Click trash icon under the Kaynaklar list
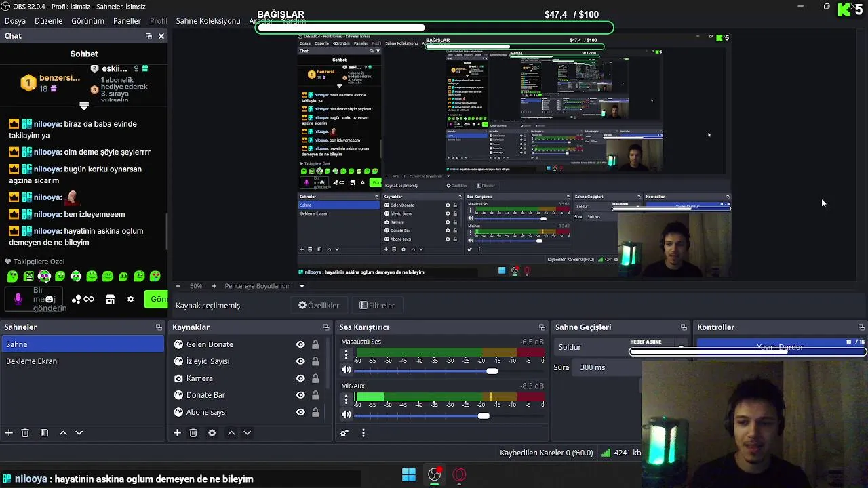The height and width of the screenshot is (488, 868). 193,433
